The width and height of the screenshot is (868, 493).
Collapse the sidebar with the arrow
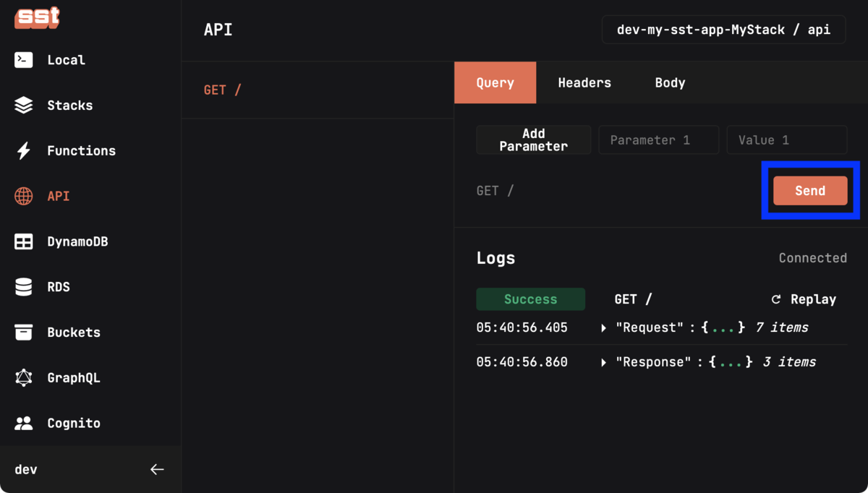157,469
